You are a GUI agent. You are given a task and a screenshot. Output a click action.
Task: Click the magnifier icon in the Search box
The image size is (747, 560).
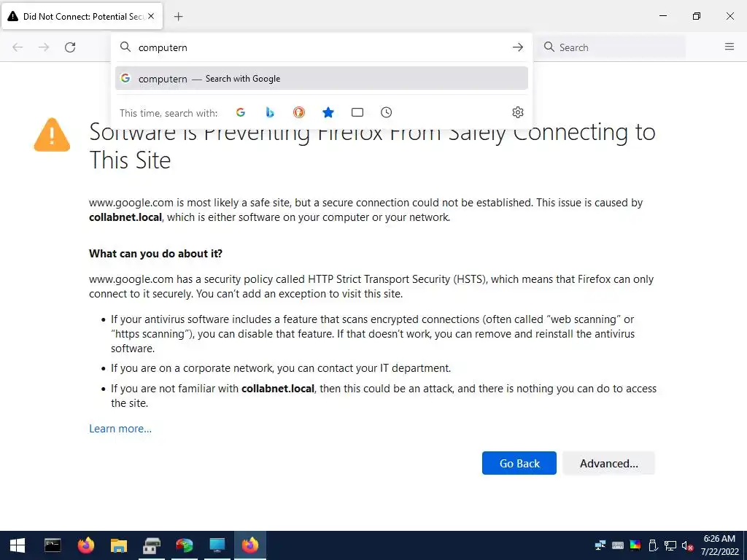[x=549, y=47]
